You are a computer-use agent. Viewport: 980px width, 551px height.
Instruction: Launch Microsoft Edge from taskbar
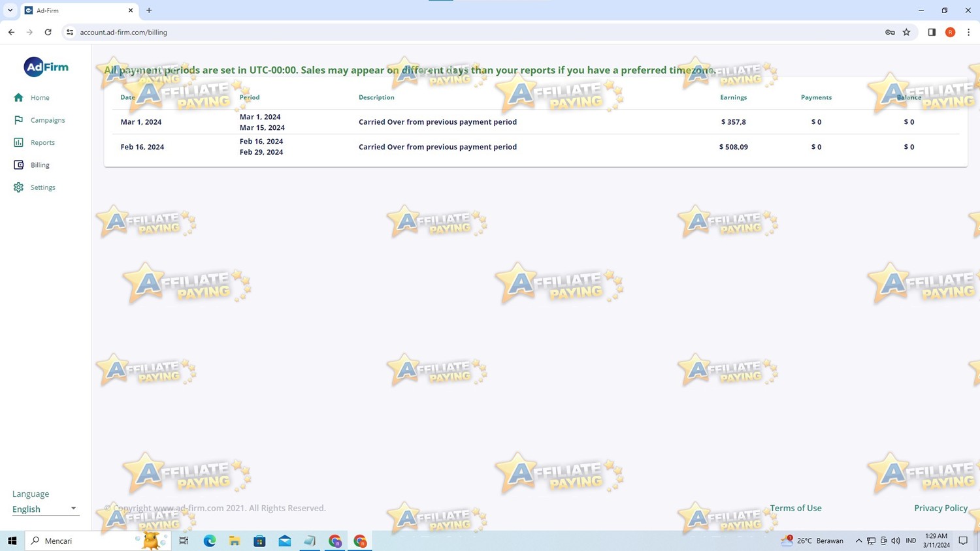click(x=210, y=541)
